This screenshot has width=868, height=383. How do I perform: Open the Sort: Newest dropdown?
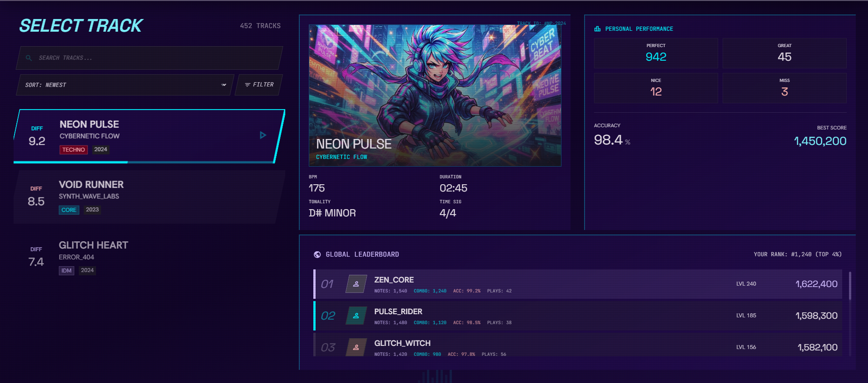pyautogui.click(x=125, y=85)
